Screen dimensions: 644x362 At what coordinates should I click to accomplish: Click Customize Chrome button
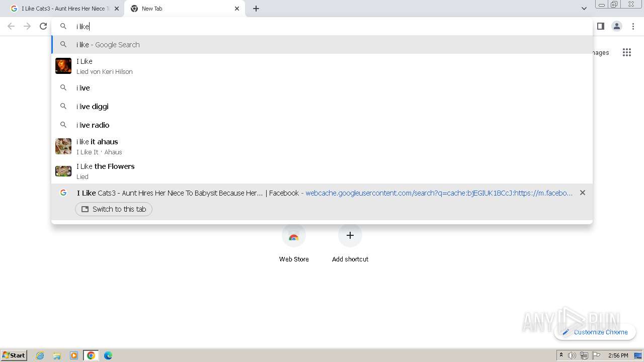(x=595, y=332)
